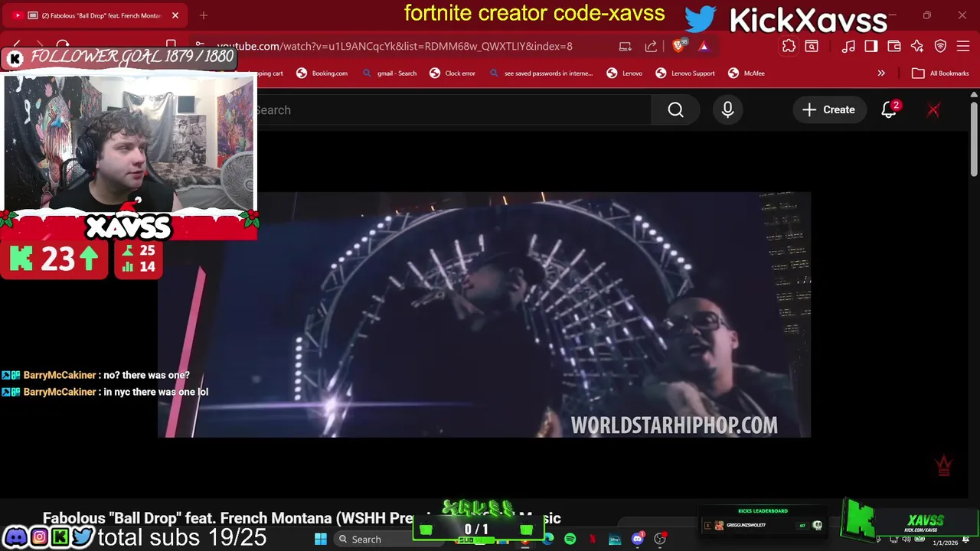
Task: Click the install app icon in address bar
Action: pos(626,46)
